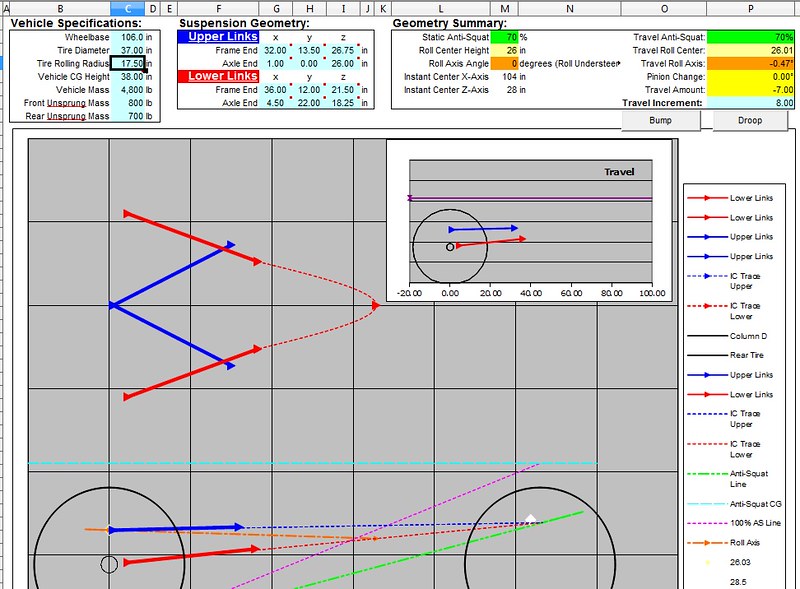Open the red Lower Links header link
Screen dimensions: 800x589
click(x=218, y=76)
